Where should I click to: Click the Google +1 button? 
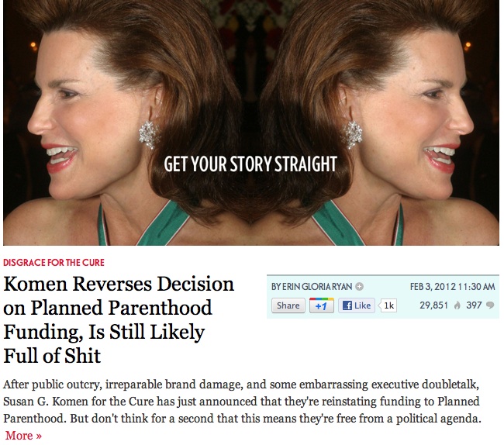[322, 305]
